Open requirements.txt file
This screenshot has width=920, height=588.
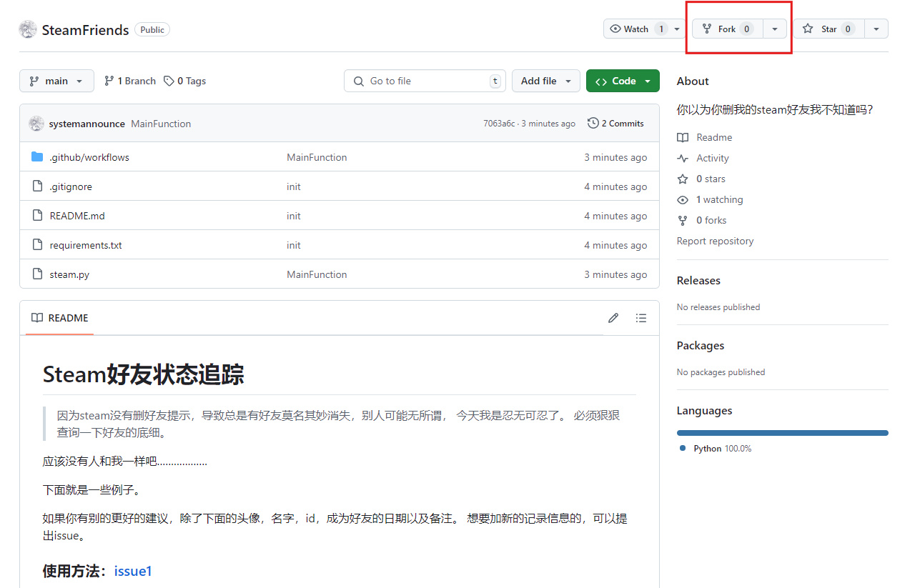click(x=86, y=245)
